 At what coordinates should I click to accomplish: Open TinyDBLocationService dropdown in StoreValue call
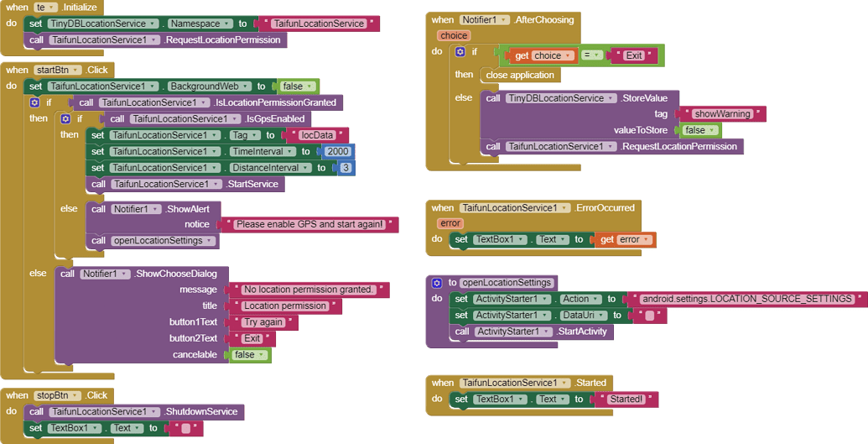[x=561, y=98]
